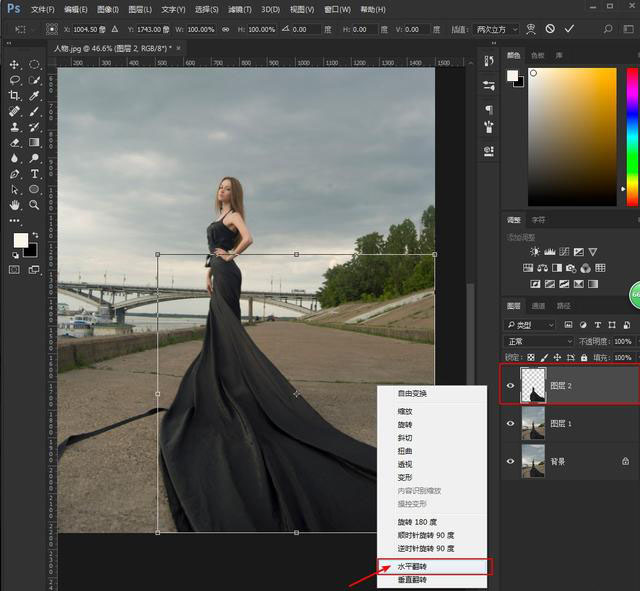Select the Pen tool
The image size is (640, 591).
click(14, 174)
